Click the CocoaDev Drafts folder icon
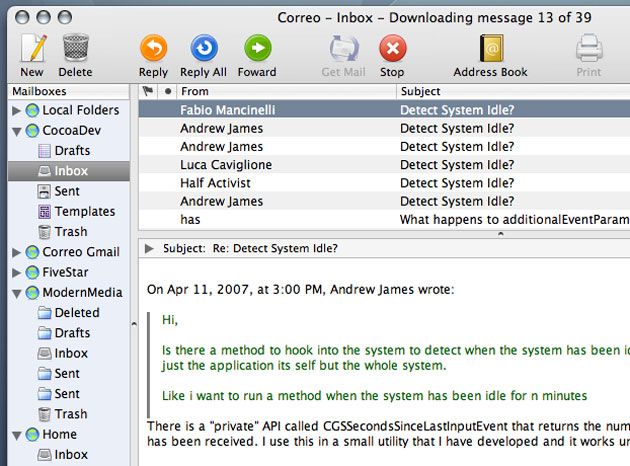This screenshot has width=630, height=466. (44, 151)
